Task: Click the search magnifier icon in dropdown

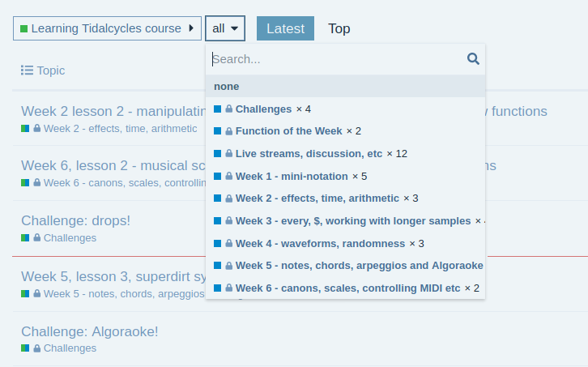Action: click(474, 58)
